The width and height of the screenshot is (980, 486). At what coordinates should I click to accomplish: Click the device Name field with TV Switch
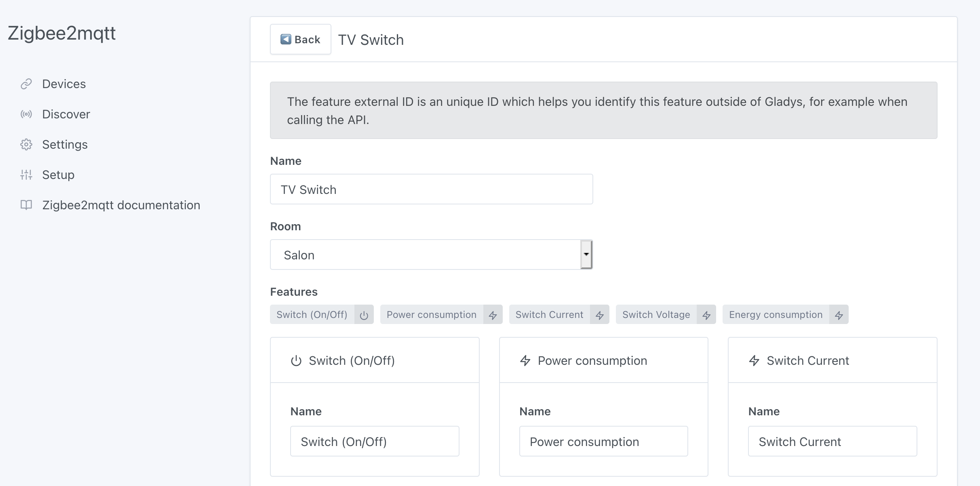tap(431, 189)
